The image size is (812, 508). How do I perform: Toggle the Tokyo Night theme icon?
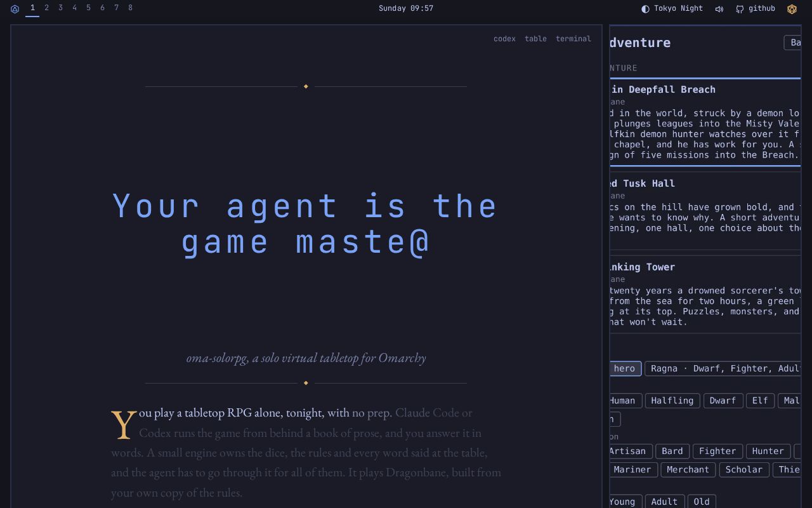pos(646,9)
